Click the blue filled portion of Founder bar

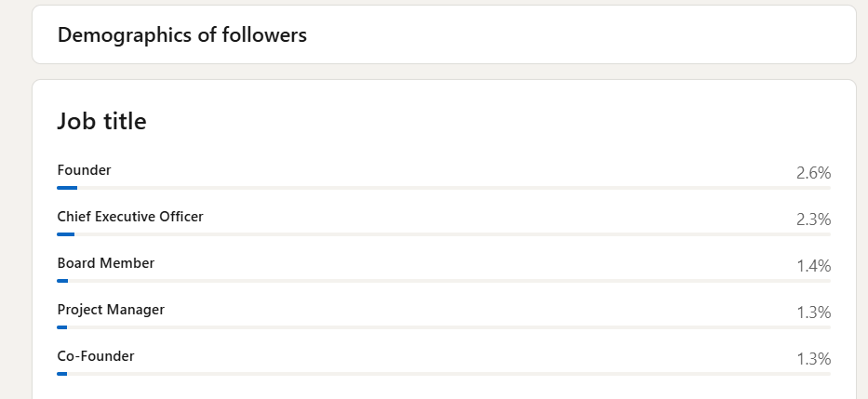(67, 188)
